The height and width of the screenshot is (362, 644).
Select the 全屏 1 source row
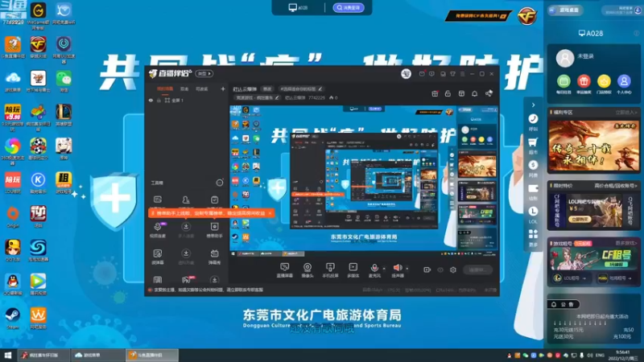(187, 100)
